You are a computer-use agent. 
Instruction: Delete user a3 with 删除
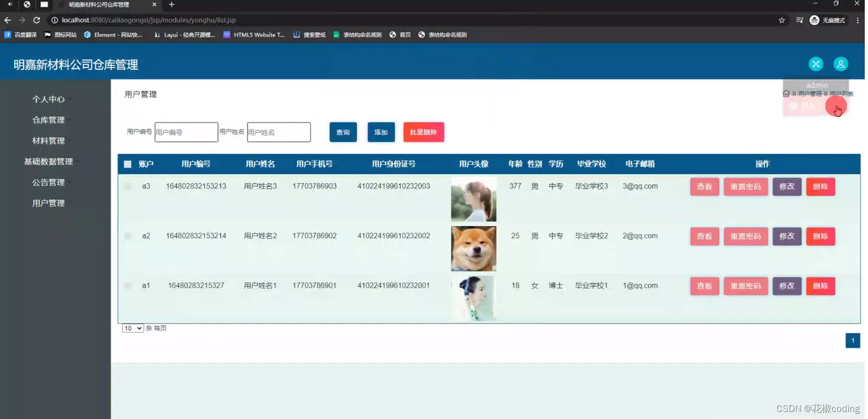tap(820, 187)
